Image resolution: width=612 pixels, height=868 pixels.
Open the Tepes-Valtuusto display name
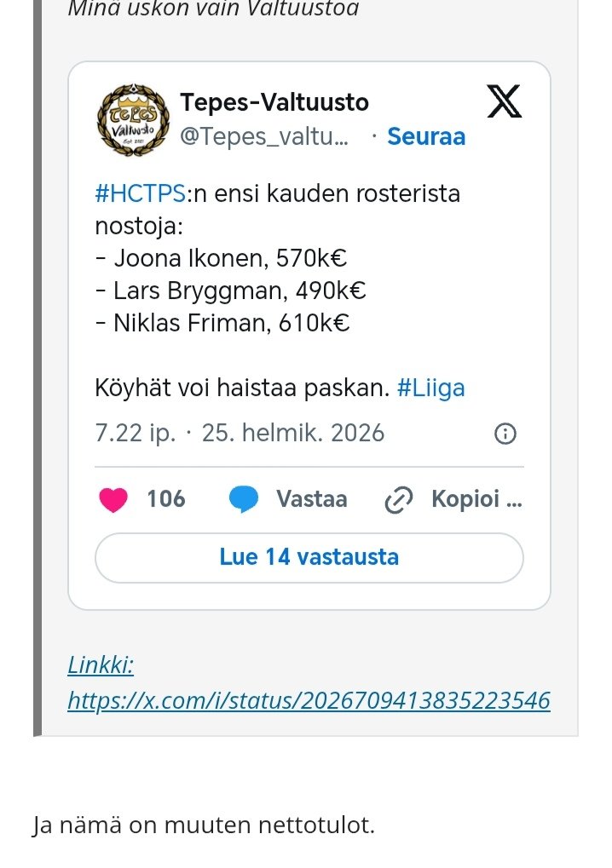click(x=274, y=103)
